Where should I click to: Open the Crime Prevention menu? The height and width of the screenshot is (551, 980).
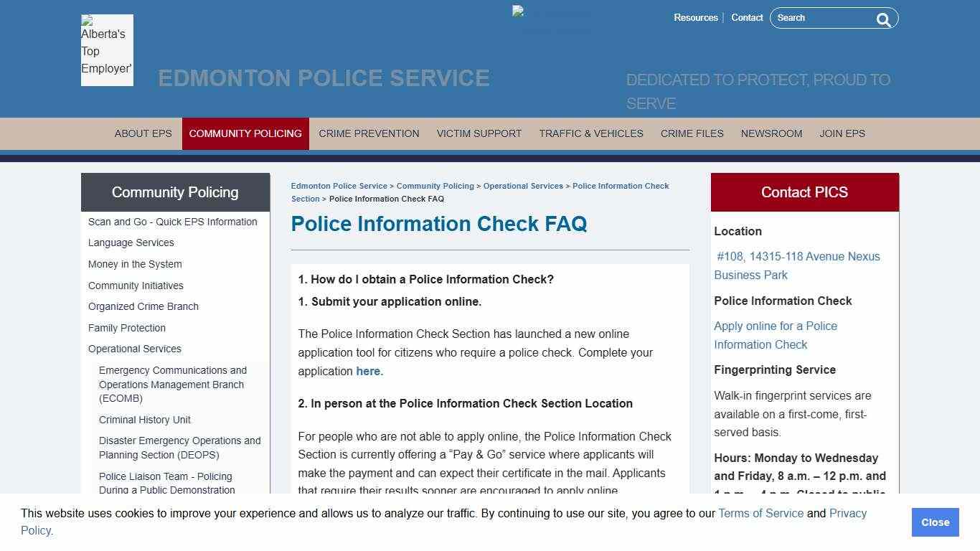point(369,133)
